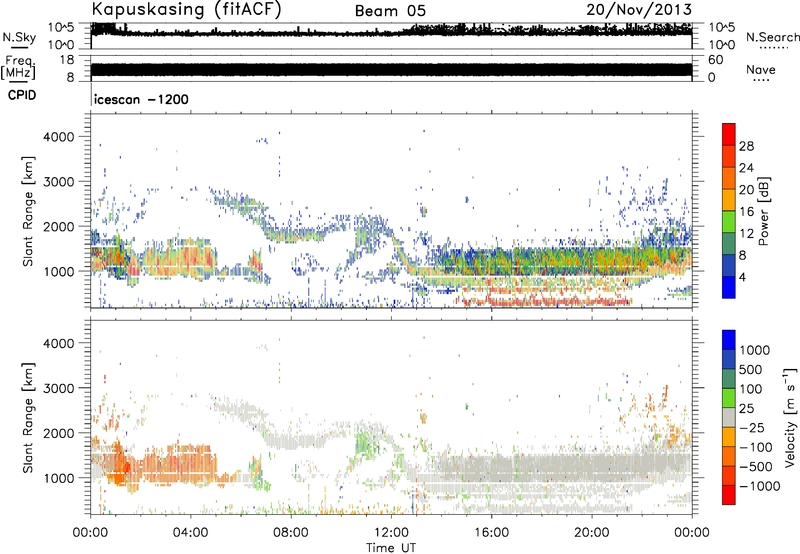
Task: Click the power scale value '4'
Action: pos(743,277)
